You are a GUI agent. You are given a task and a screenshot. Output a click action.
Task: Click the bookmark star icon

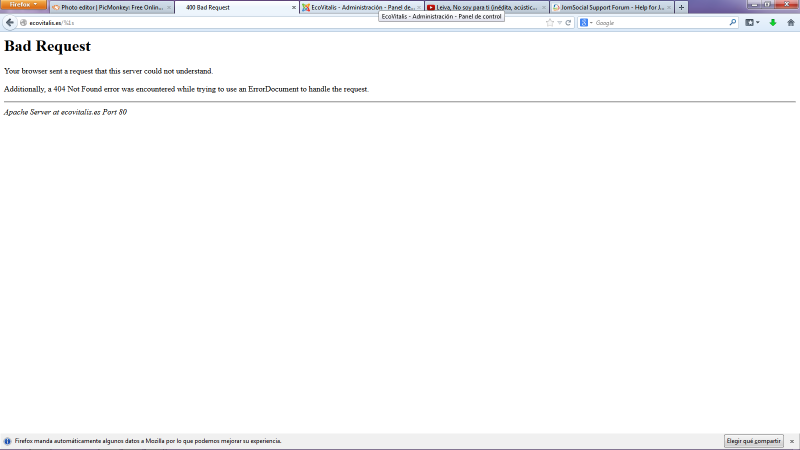coord(549,22)
